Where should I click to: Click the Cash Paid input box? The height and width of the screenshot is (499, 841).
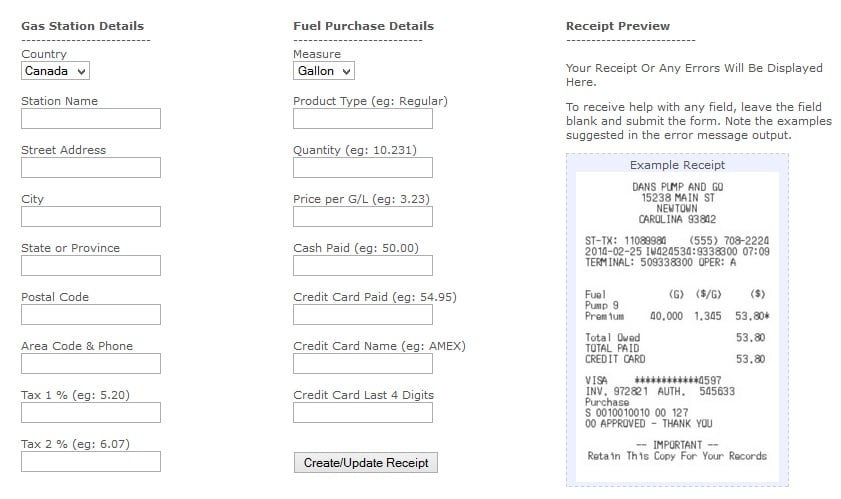(363, 266)
